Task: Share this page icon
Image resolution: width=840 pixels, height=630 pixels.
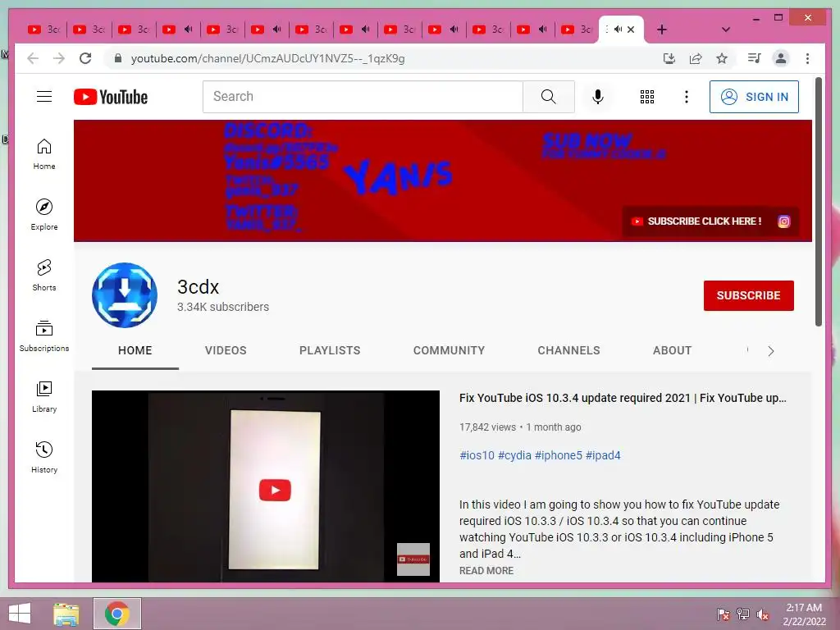Action: pos(696,58)
